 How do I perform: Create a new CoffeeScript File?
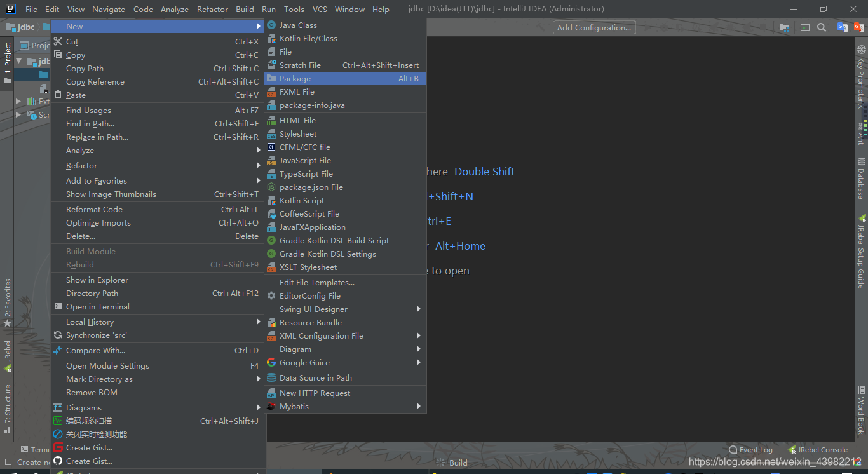pos(345,213)
